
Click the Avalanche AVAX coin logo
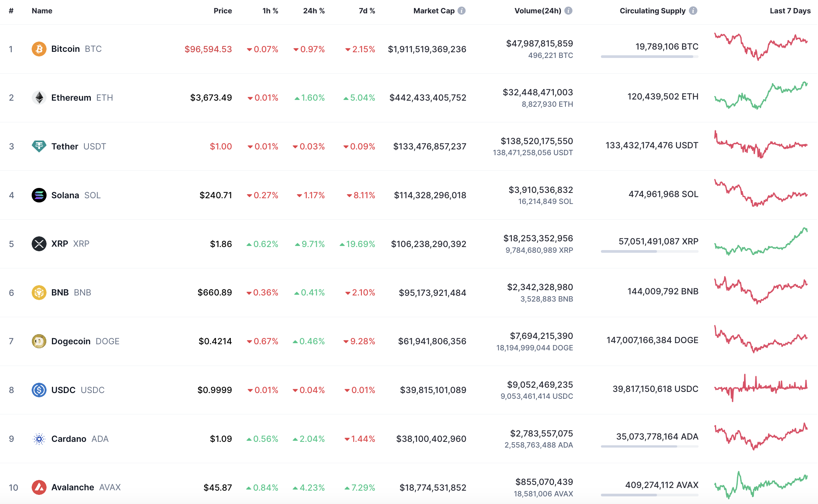coord(39,487)
